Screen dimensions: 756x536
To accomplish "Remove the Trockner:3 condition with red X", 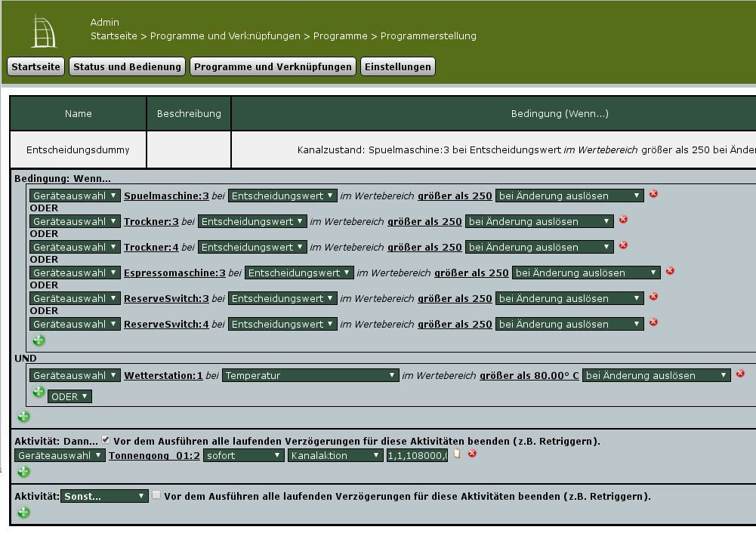I will tap(623, 220).
